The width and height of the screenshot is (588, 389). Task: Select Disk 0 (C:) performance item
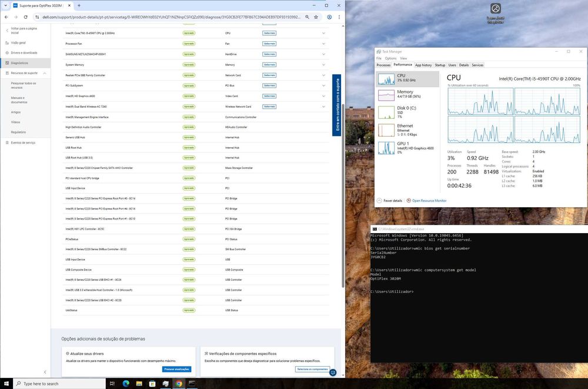(407, 112)
